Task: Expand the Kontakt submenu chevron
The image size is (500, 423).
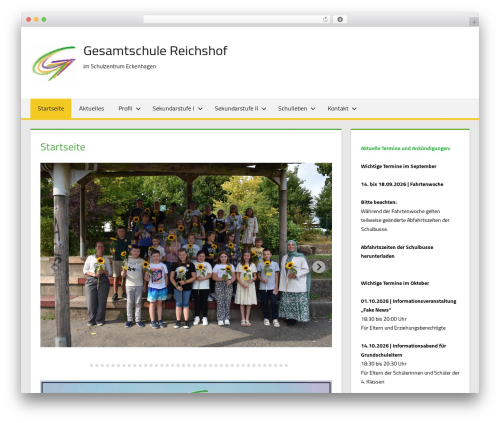Action: tap(354, 109)
